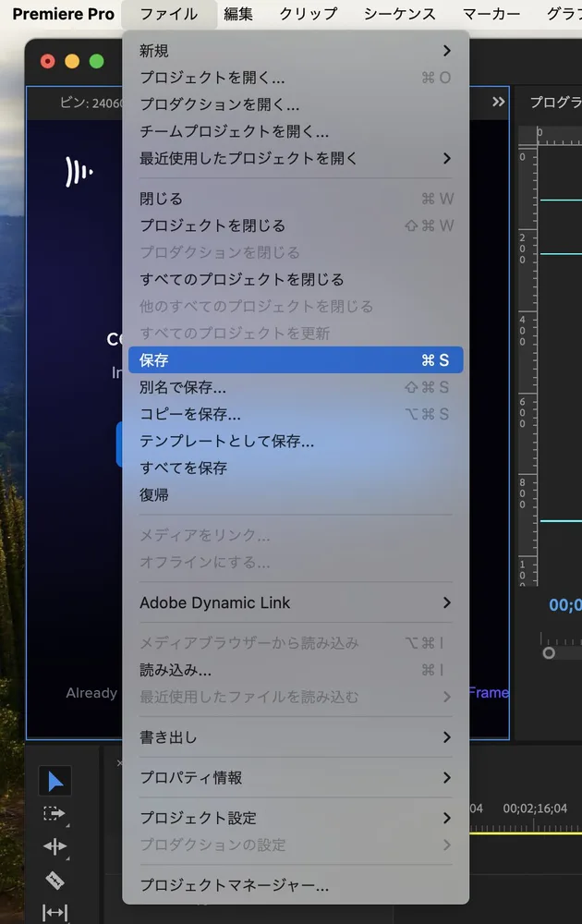The image size is (582, 924).
Task: Open the シーケンス menu
Action: click(399, 14)
